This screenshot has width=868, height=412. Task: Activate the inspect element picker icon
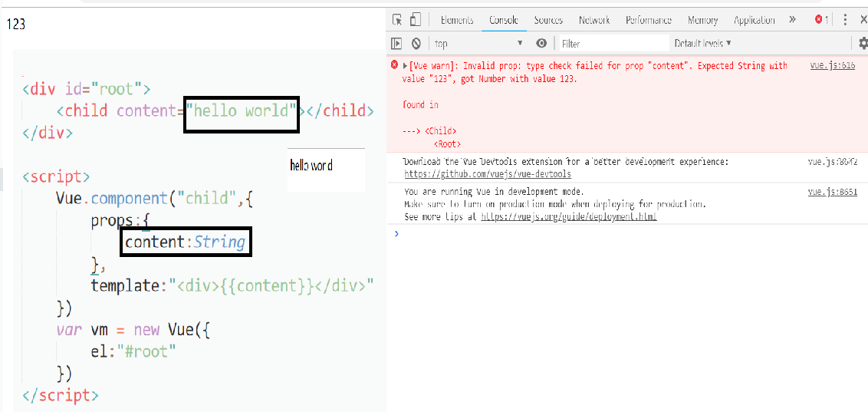397,20
